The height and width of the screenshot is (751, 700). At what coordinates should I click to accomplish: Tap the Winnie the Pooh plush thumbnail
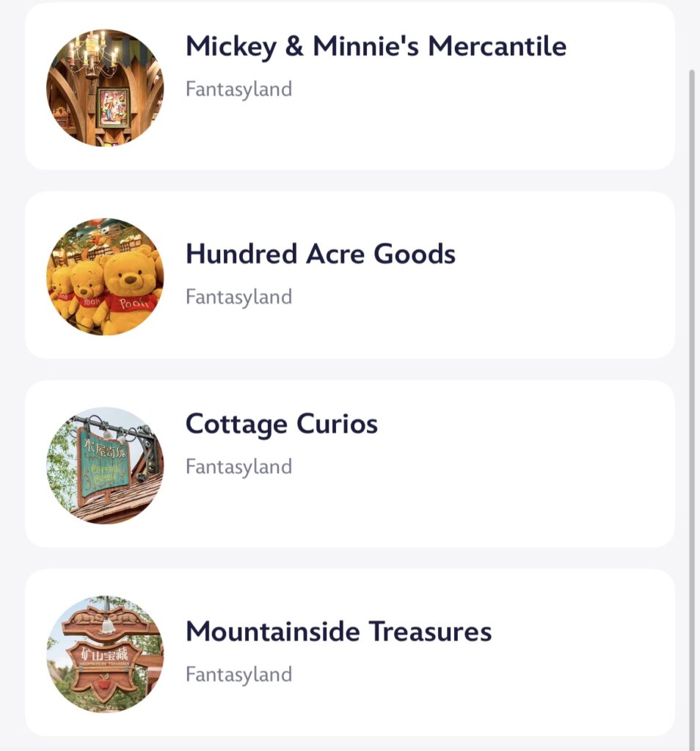click(105, 276)
